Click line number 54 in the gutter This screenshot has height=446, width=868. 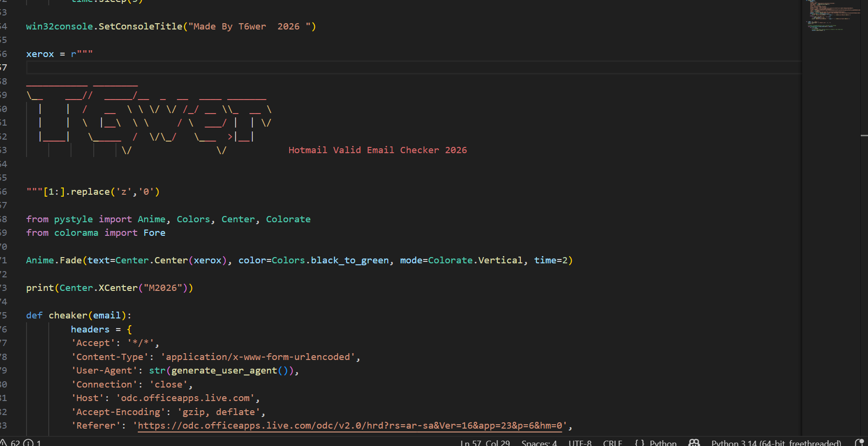[x=5, y=26]
